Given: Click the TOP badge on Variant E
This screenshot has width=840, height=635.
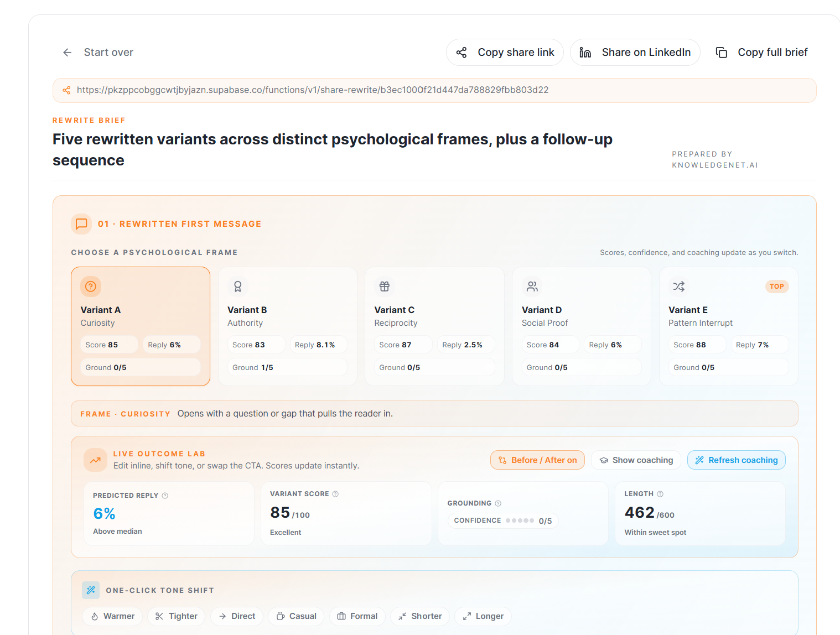Looking at the screenshot, I should click(x=777, y=287).
